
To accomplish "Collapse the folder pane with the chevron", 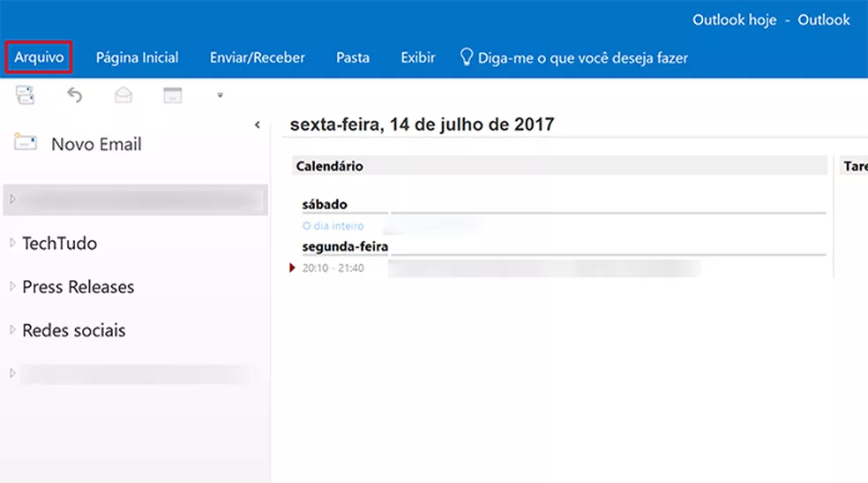I will [x=258, y=125].
